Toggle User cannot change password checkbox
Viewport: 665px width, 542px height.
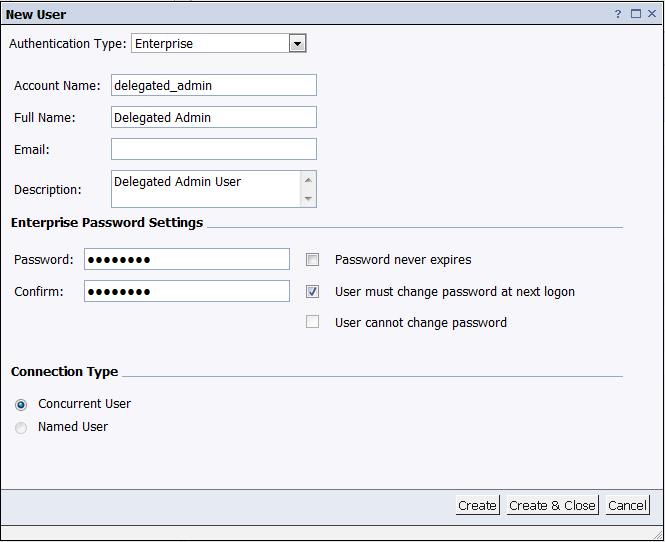click(313, 322)
